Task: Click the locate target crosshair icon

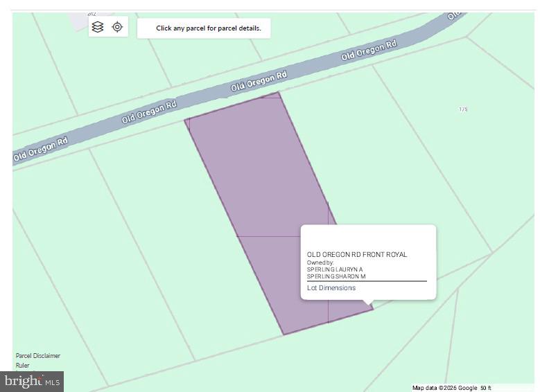Action: [x=117, y=27]
